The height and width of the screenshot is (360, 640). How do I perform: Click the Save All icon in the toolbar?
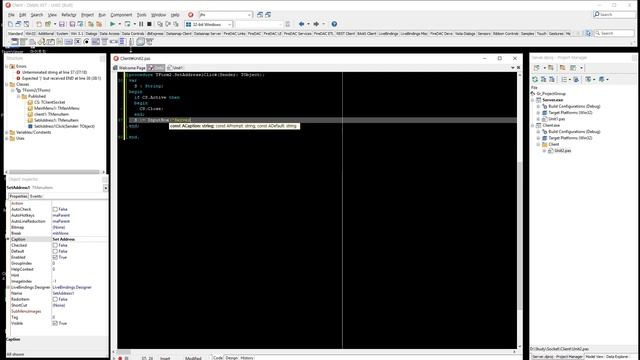click(72, 24)
